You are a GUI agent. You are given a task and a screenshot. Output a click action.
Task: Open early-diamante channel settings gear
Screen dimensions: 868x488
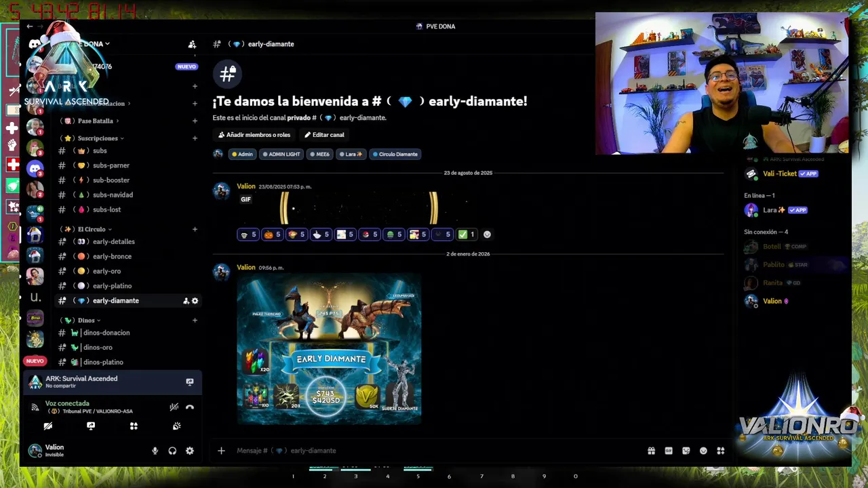195,301
